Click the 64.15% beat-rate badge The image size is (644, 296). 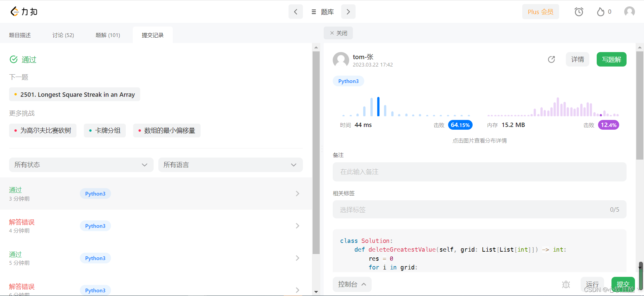[x=460, y=125]
